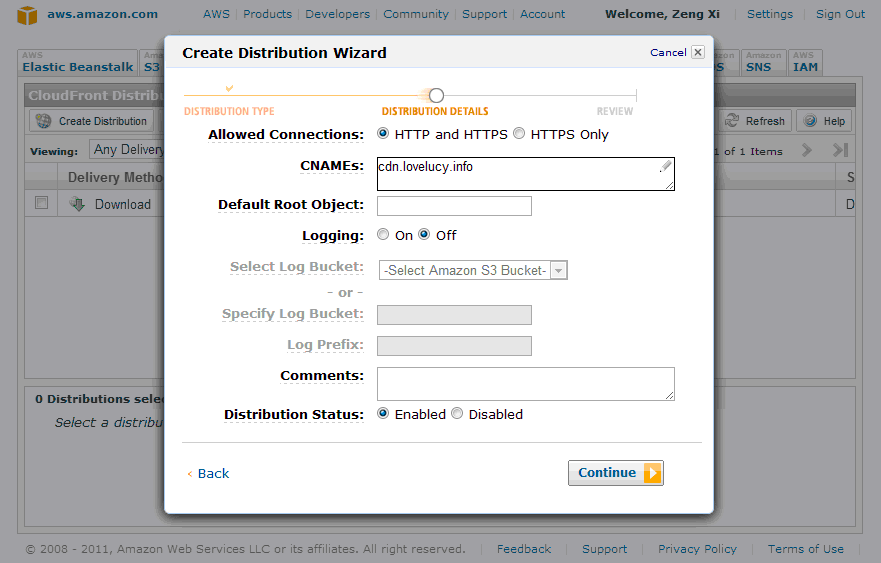Click the Distribution Type wizard step
881x563 pixels.
(x=229, y=111)
